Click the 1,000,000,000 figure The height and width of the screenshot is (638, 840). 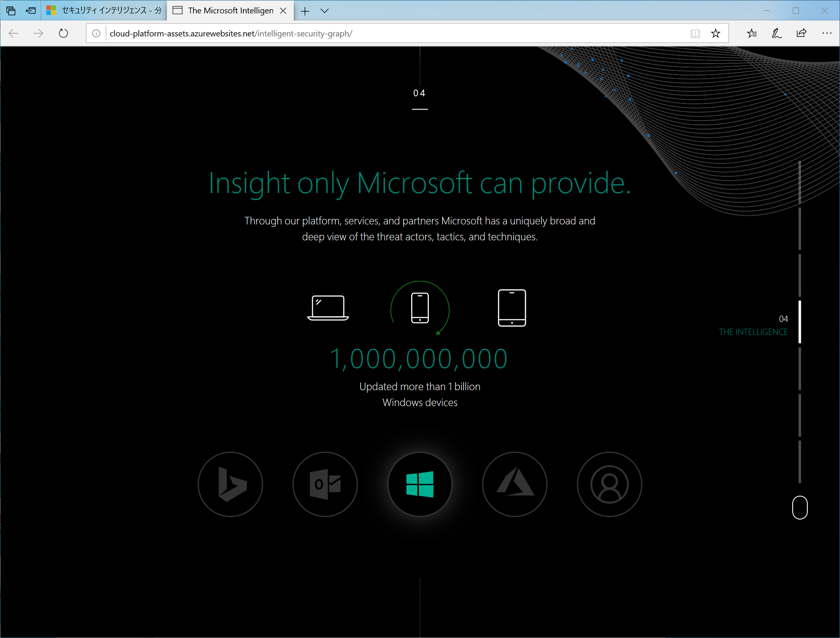(419, 359)
